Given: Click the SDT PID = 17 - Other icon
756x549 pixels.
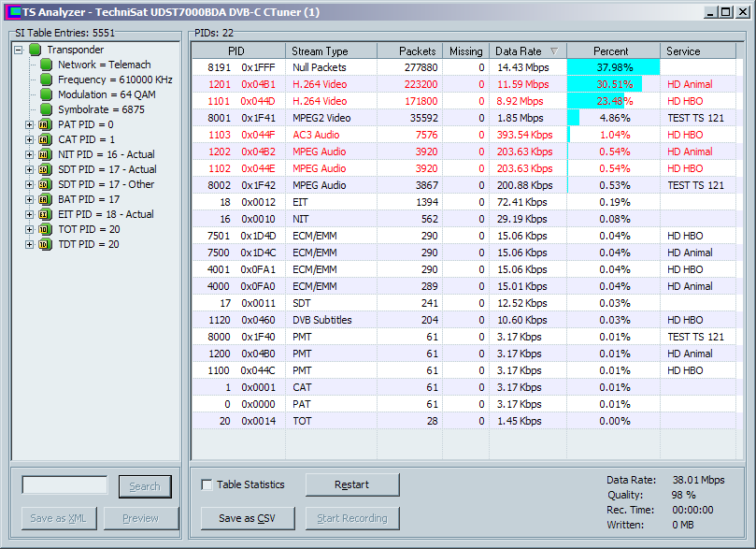Looking at the screenshot, I should pyautogui.click(x=45, y=184).
